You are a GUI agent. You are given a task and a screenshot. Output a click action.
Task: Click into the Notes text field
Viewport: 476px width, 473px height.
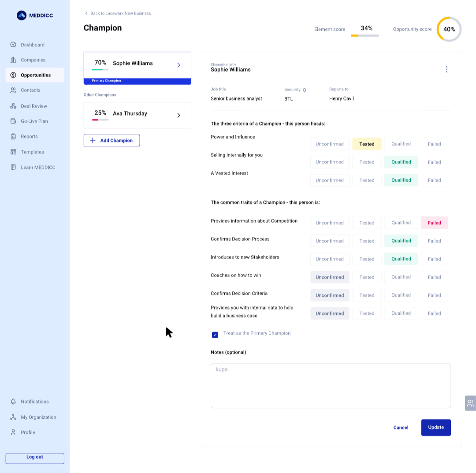(x=331, y=386)
